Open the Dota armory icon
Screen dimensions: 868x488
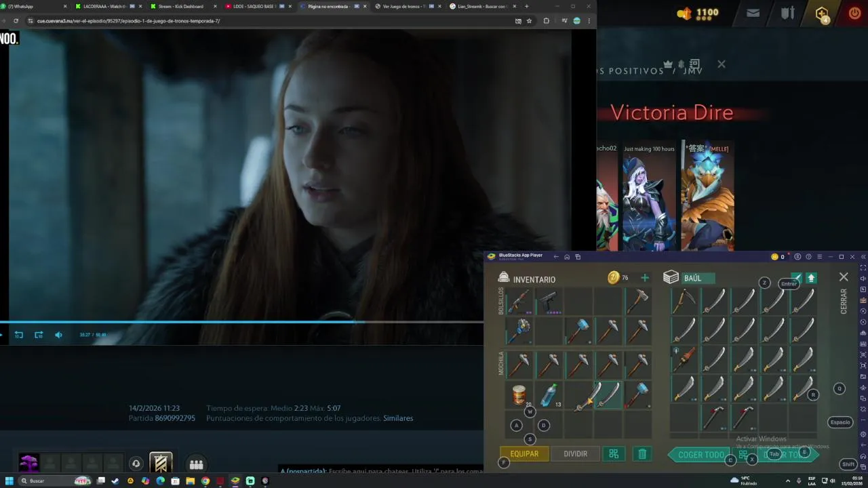(787, 13)
